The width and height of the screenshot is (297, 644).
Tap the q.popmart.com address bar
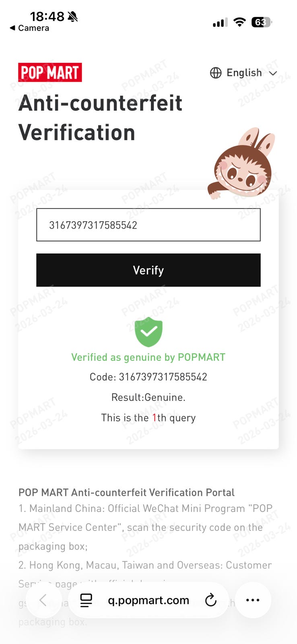(148, 600)
